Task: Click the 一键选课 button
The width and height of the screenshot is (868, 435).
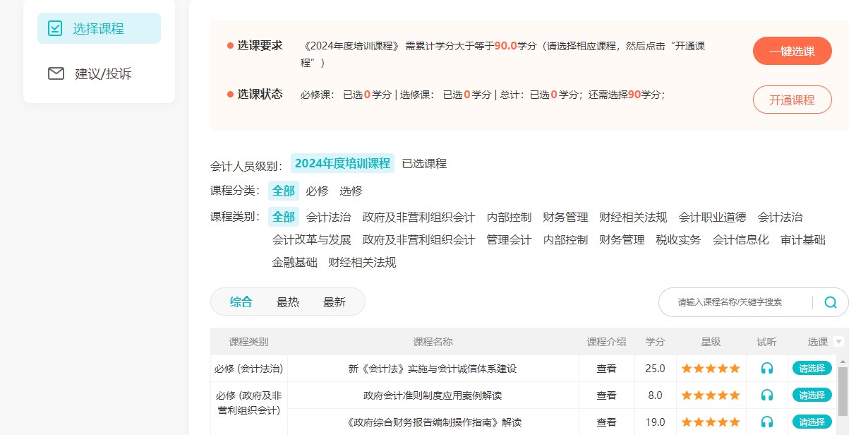Action: [x=792, y=51]
